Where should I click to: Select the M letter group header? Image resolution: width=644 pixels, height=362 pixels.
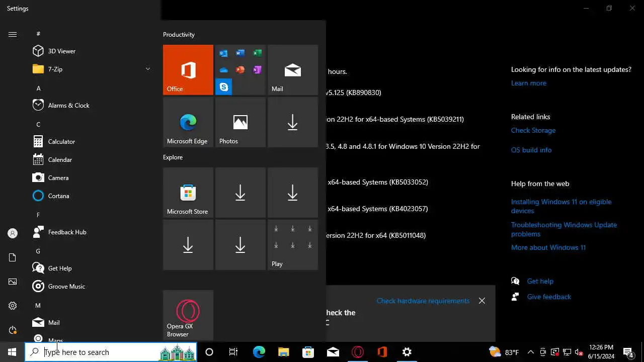38,305
